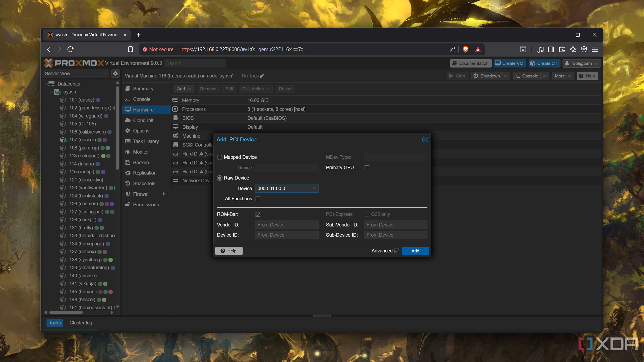The image size is (644, 362).
Task: Open the Brave Leo AI sparkle icon
Action: point(573,49)
